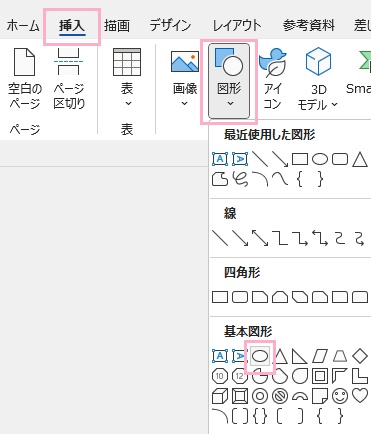This screenshot has width=371, height=434.
Task: Select plain elbow connector under 線
Action: pos(280,238)
